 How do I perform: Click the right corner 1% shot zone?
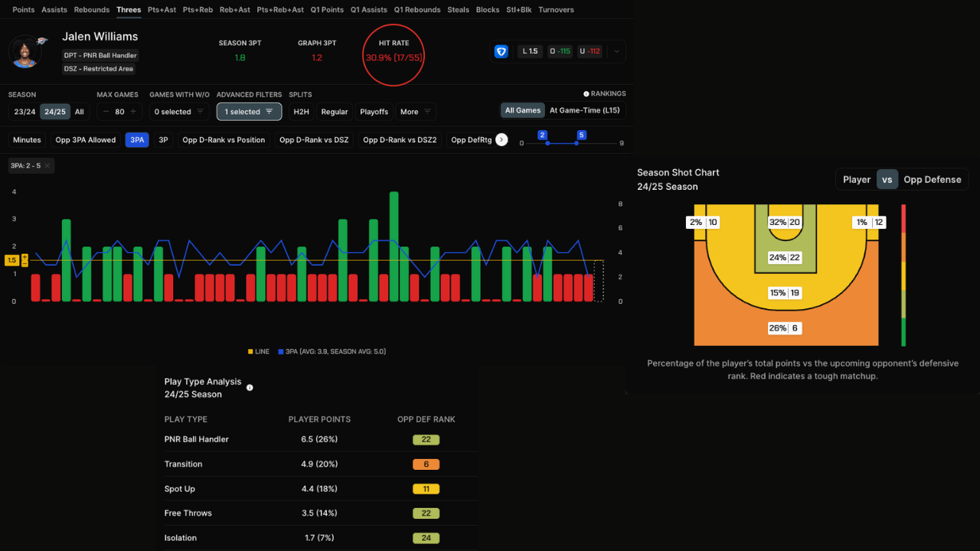click(871, 222)
